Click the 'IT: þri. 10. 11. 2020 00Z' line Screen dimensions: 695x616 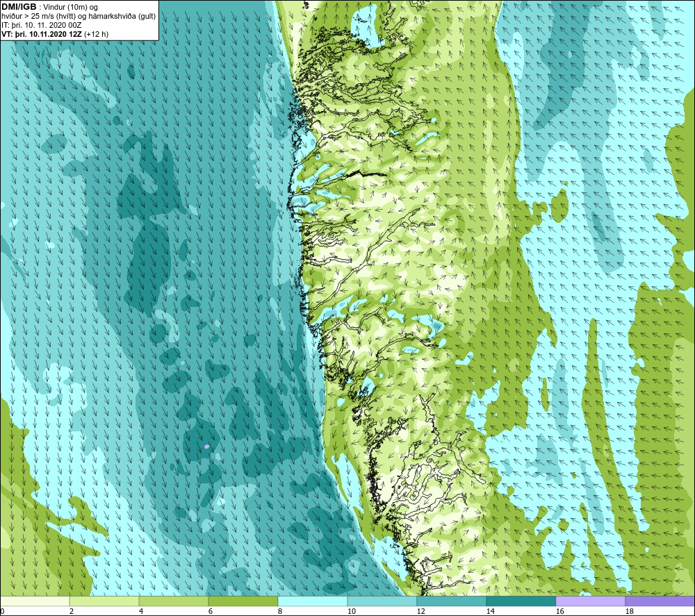coord(41,25)
